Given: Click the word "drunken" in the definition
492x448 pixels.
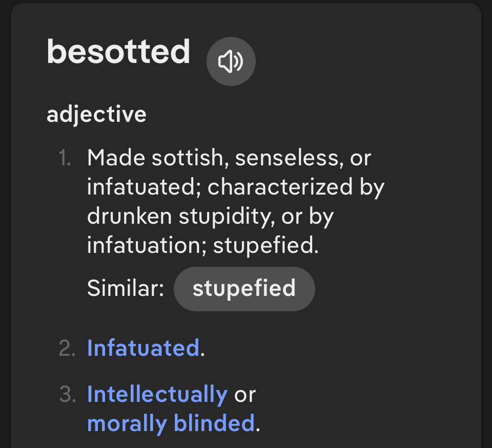Looking at the screenshot, I should tap(129, 217).
